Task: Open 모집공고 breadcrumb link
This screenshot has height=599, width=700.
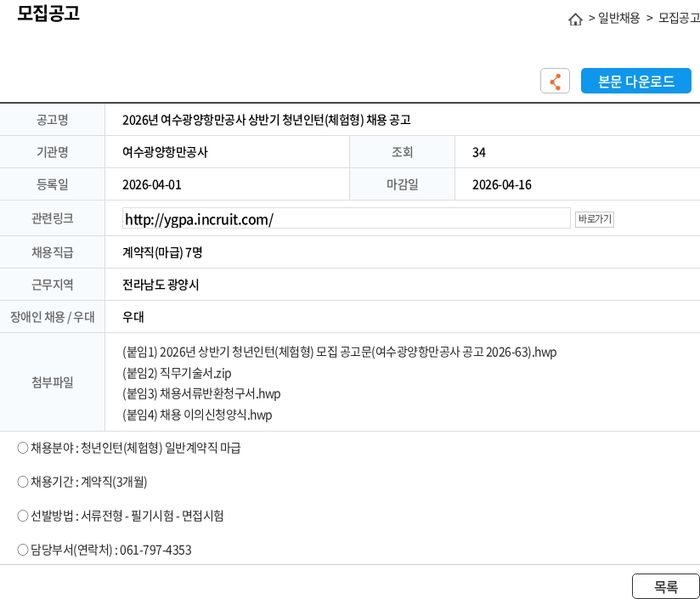Action: tap(679, 19)
